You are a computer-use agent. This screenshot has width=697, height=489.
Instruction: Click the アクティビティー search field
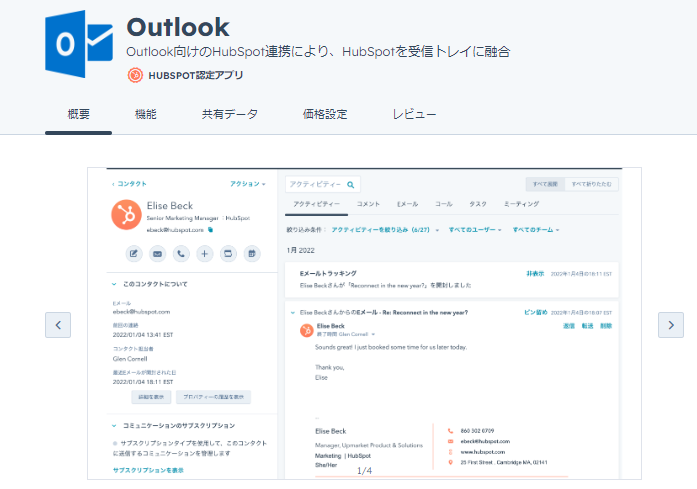[322, 184]
